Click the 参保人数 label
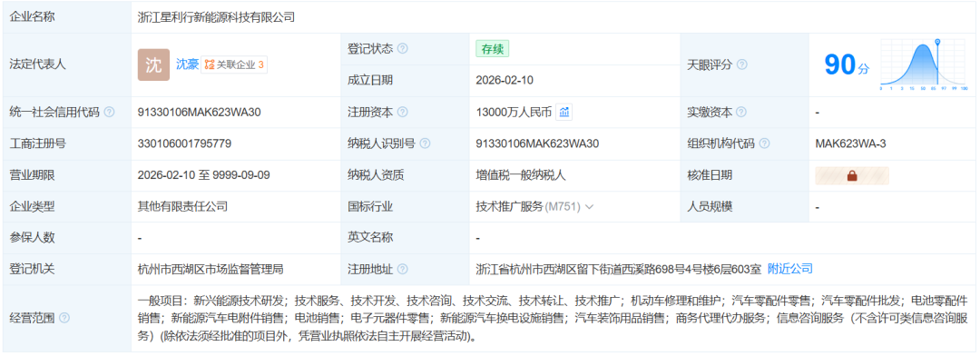980x356 pixels. (33, 238)
